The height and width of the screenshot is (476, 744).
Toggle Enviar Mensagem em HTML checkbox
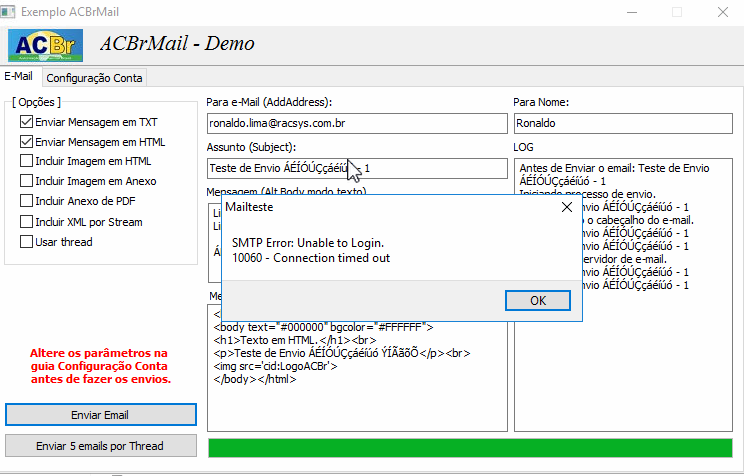tap(27, 142)
